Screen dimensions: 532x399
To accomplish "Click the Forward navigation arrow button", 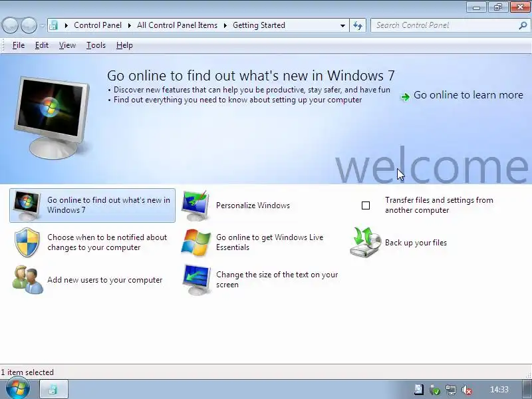I will click(x=29, y=25).
